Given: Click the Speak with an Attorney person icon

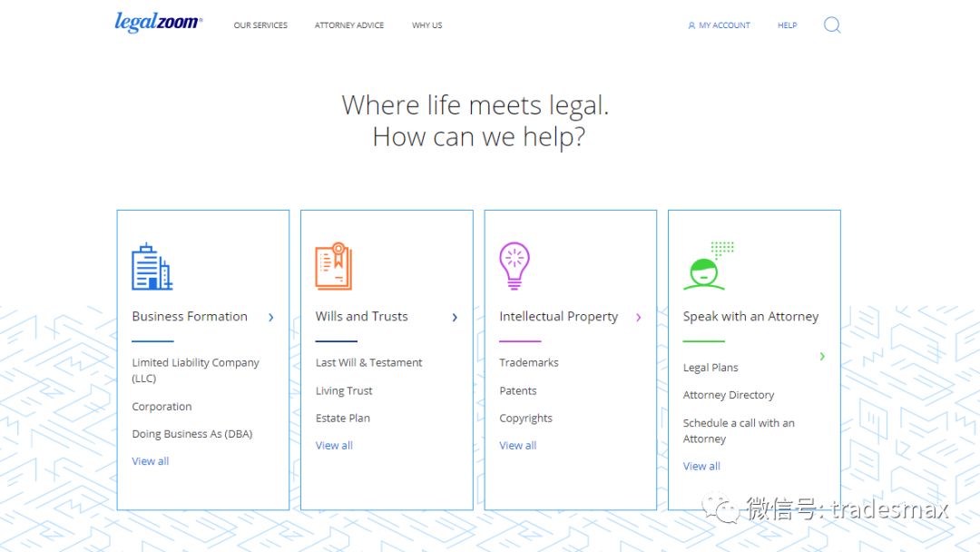Looking at the screenshot, I should (708, 266).
